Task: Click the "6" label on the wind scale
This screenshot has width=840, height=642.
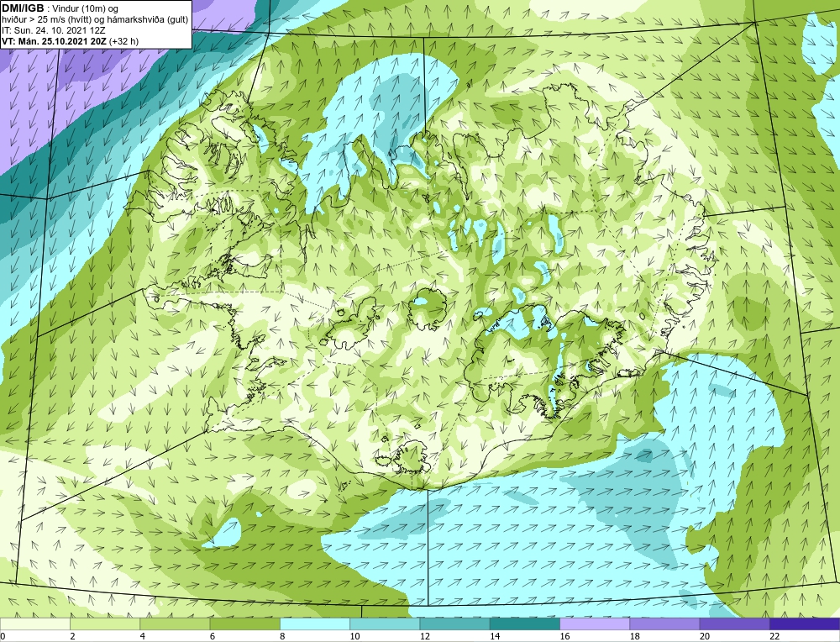Action: pos(213,636)
